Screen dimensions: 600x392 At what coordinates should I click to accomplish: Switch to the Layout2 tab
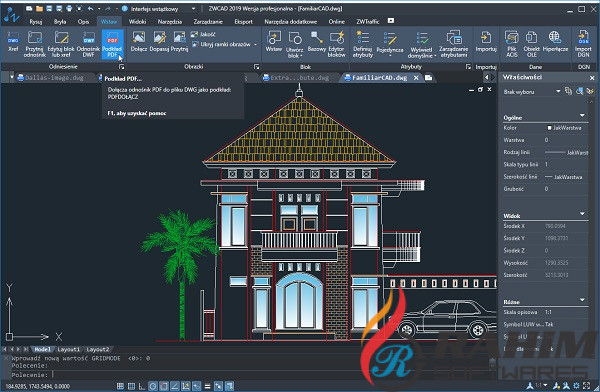(98, 349)
